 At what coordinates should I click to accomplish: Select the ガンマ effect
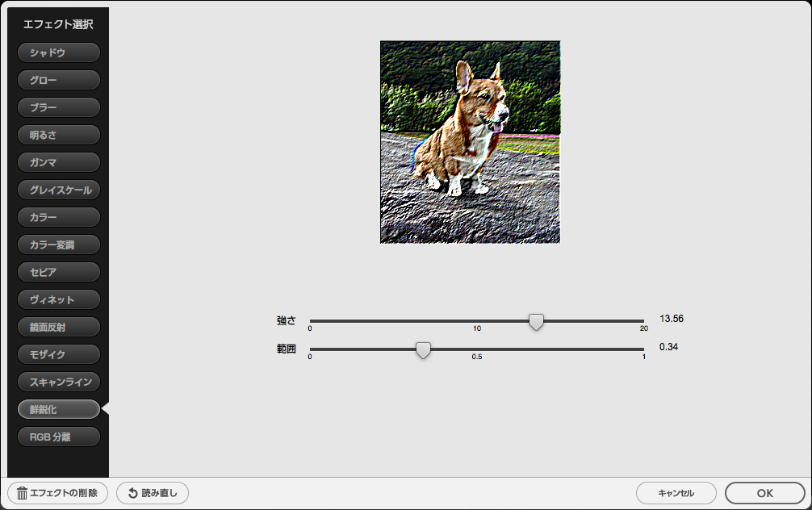pyautogui.click(x=58, y=162)
